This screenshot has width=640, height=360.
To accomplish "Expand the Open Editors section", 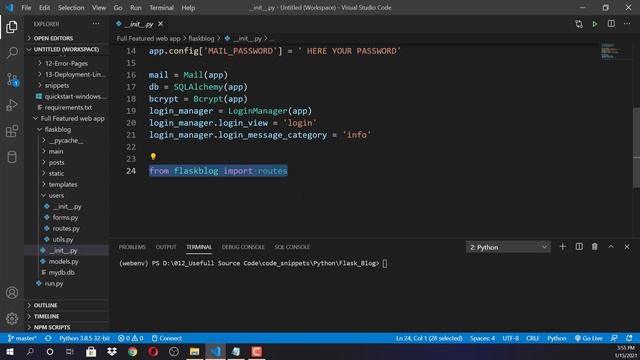I will pyautogui.click(x=67, y=38).
